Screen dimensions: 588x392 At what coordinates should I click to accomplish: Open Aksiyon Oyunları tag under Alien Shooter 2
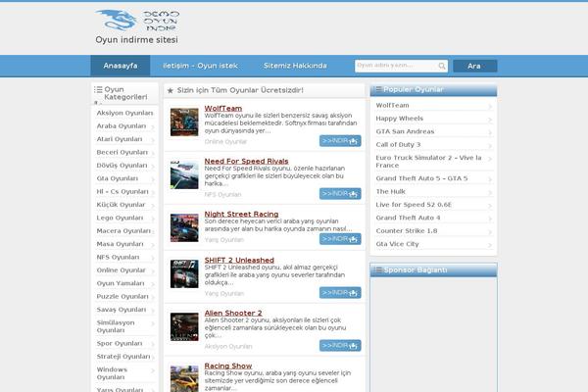click(228, 346)
